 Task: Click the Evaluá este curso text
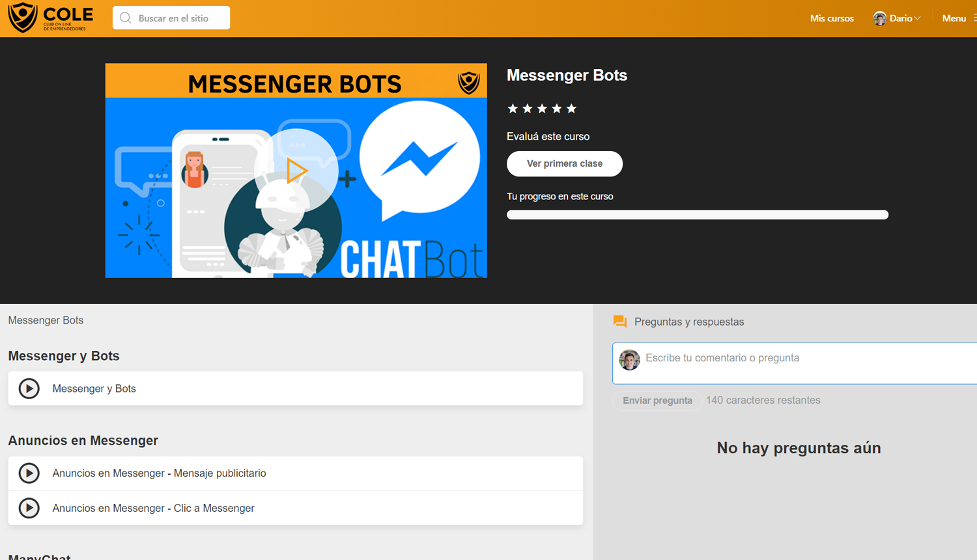click(x=548, y=137)
